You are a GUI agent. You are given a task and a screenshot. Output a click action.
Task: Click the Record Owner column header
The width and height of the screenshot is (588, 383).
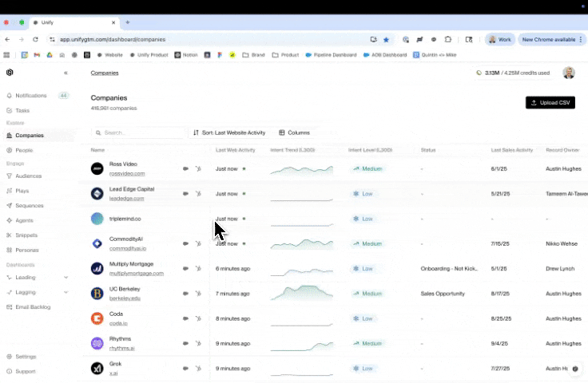pyautogui.click(x=562, y=150)
